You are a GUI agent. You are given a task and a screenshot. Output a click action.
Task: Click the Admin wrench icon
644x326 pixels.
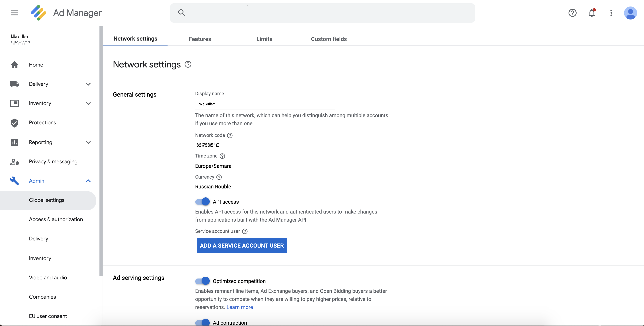15,181
